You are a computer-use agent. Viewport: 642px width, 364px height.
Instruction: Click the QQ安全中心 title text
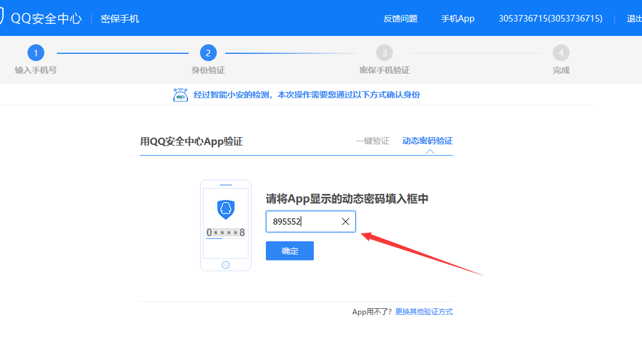click(x=46, y=19)
